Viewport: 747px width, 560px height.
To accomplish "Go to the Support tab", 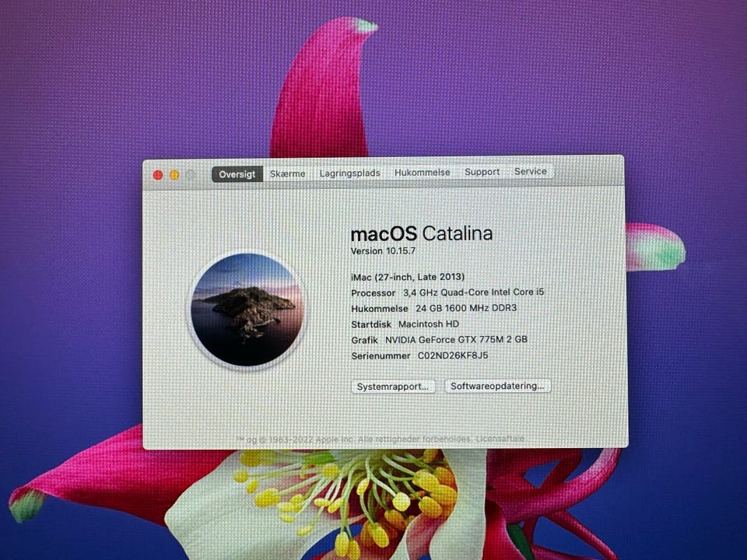I will pos(482,171).
